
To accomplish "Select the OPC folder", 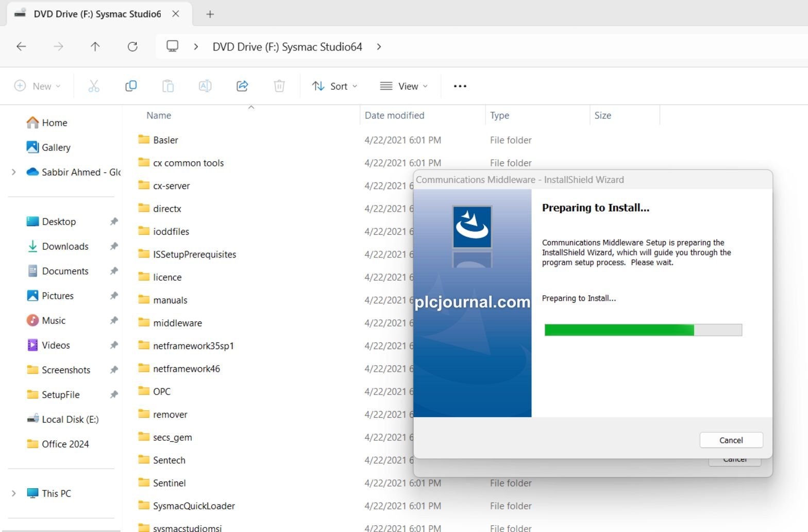I will pos(154,391).
